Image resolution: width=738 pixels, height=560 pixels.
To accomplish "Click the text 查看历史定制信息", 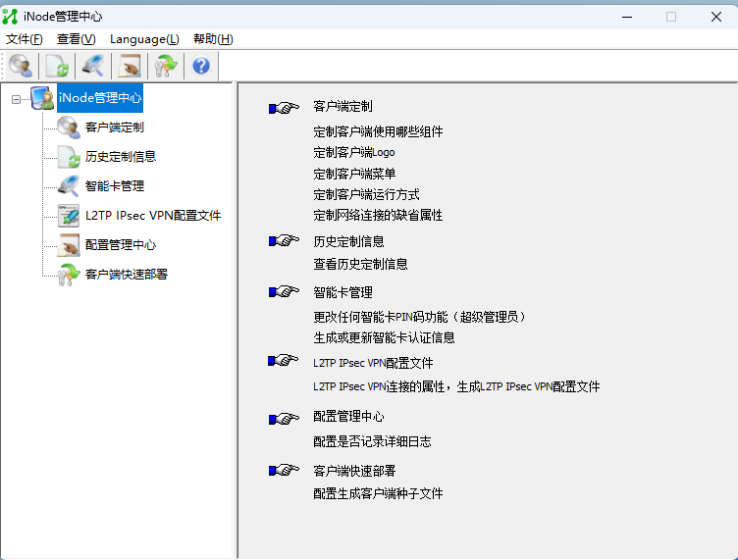I will [360, 264].
